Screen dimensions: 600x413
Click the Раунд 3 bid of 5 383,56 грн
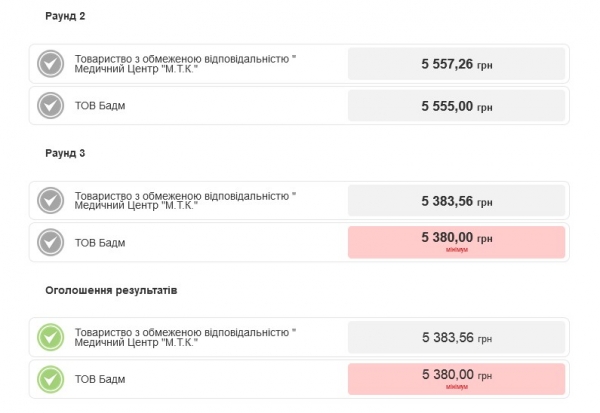pos(457,201)
